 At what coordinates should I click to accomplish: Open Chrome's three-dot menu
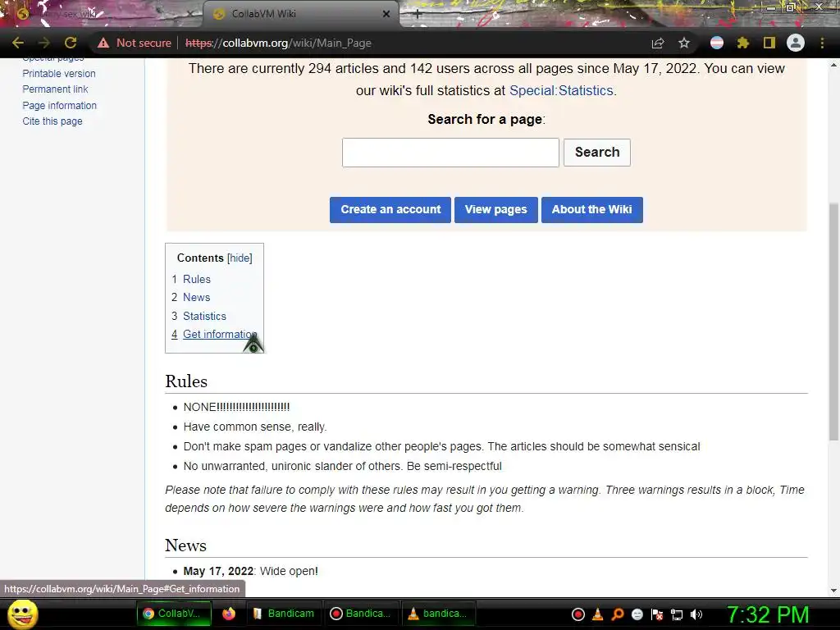coord(822,43)
